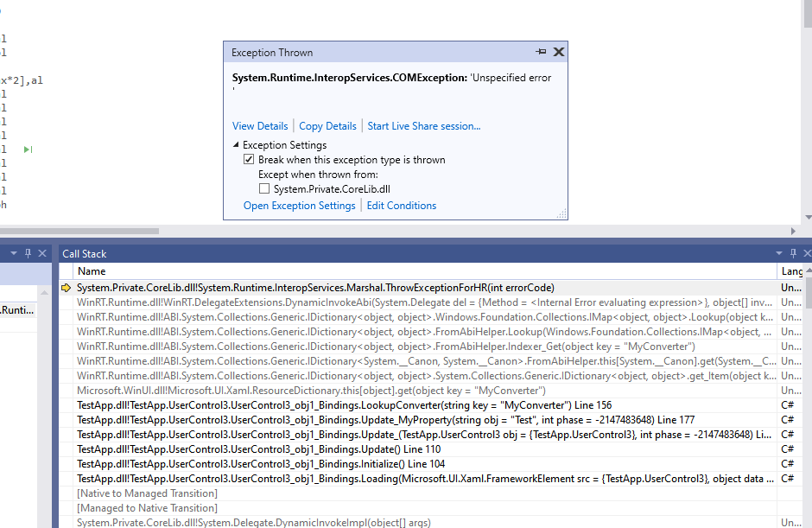This screenshot has height=528, width=812.
Task: Click the up arrow on Call Stack scrollbar
Action: (808, 270)
